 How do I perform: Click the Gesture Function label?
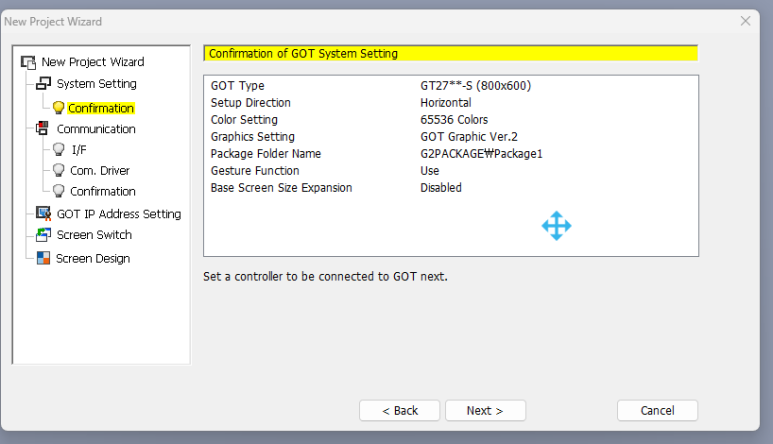point(255,171)
